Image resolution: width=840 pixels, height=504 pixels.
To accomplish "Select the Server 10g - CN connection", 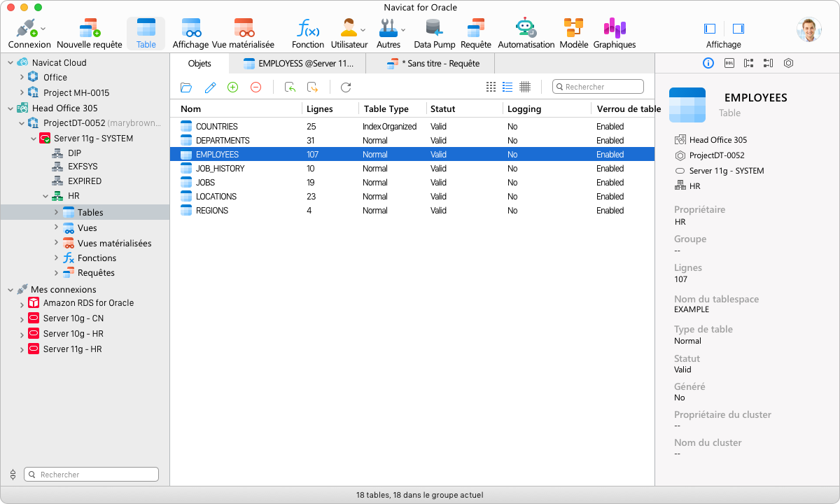I will pyautogui.click(x=73, y=318).
